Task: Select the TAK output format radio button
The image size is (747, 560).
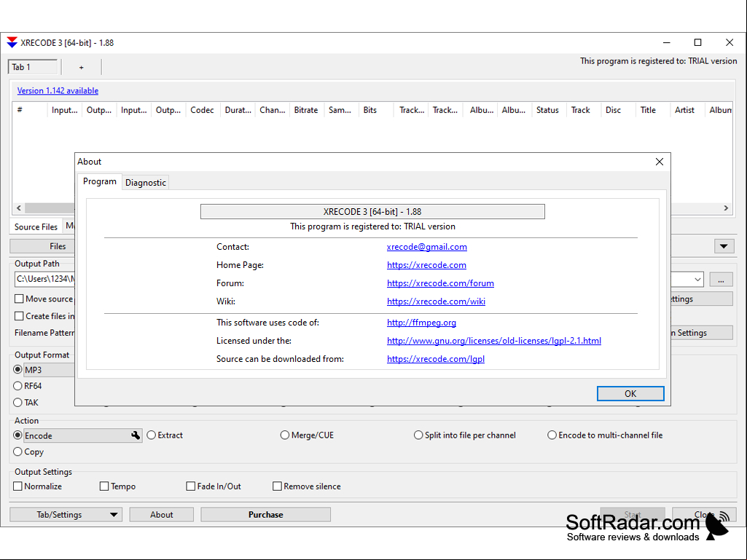Action: [x=17, y=403]
